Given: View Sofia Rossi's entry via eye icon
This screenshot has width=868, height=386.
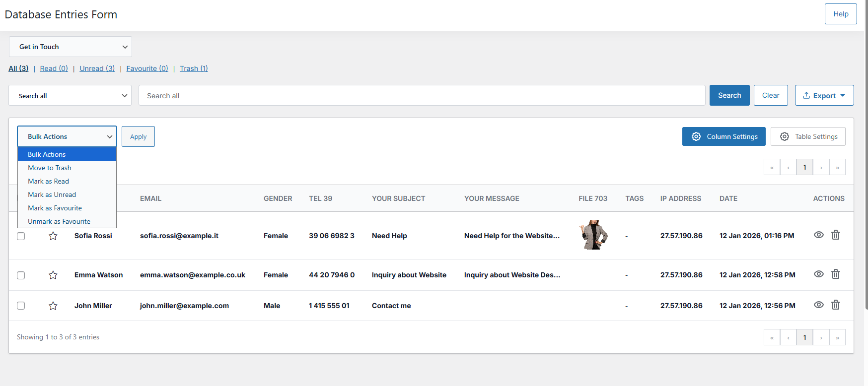Looking at the screenshot, I should click(x=818, y=235).
